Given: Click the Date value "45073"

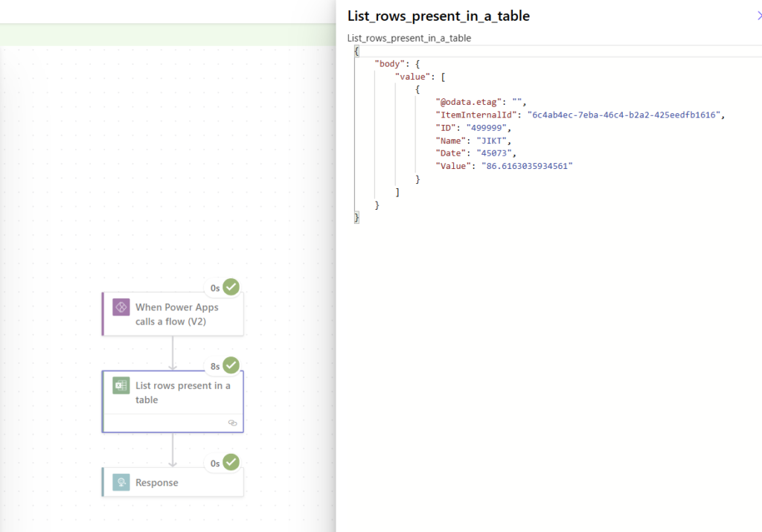Looking at the screenshot, I should tap(494, 153).
